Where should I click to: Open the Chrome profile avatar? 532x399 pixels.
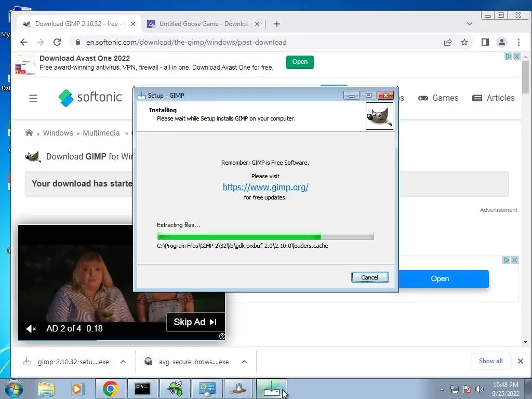click(502, 42)
